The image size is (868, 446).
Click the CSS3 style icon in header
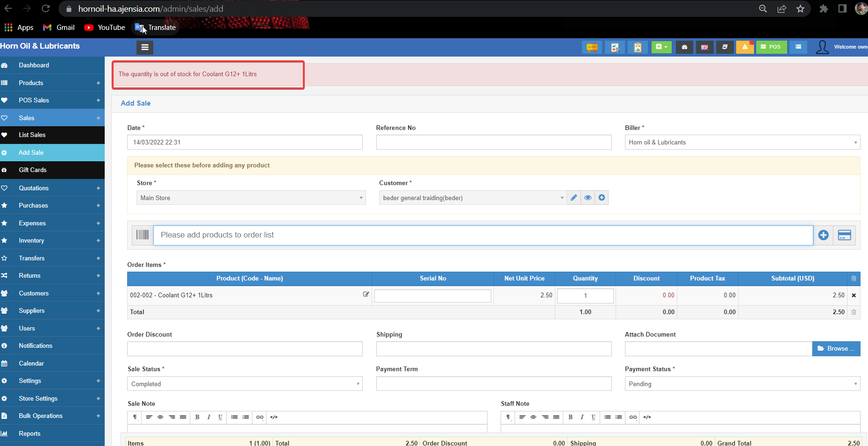pyautogui.click(x=725, y=47)
